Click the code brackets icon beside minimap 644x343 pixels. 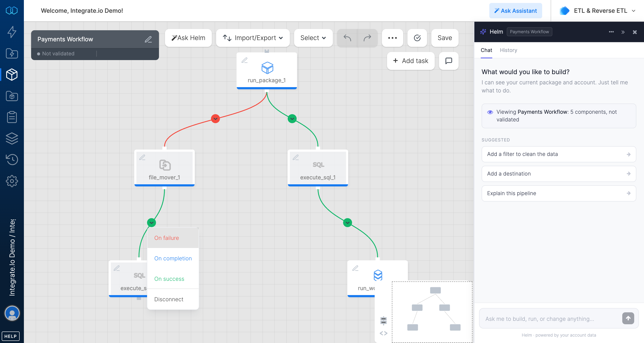[384, 333]
